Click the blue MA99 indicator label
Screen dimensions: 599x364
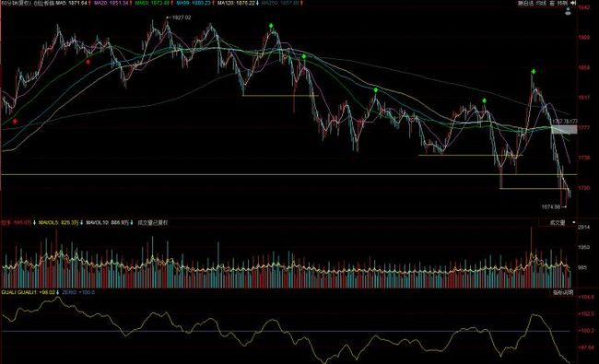coord(194,3)
